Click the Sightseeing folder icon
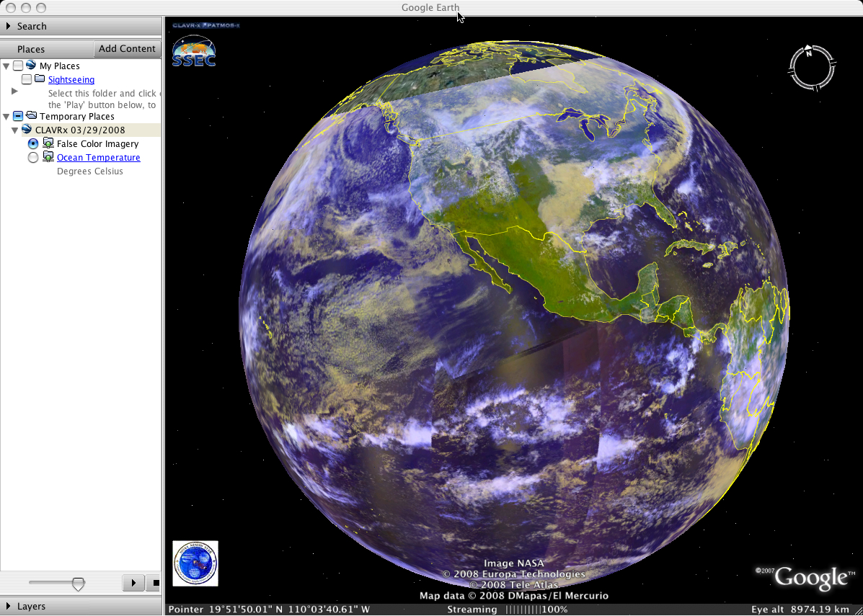 coord(40,79)
